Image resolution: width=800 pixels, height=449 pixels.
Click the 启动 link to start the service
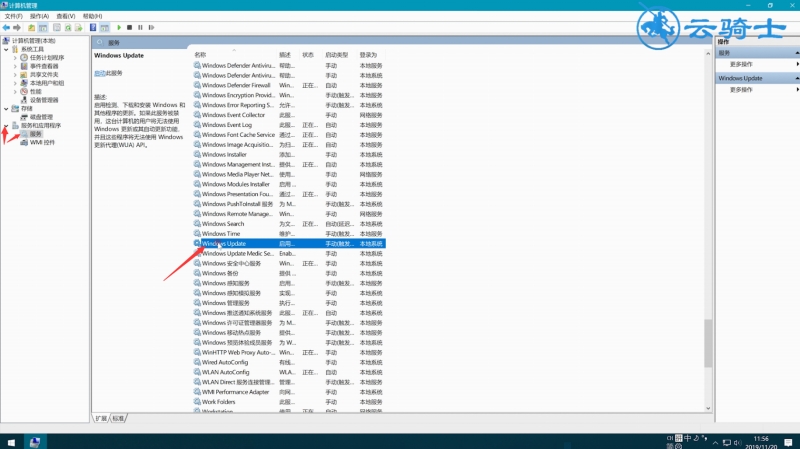pos(99,73)
